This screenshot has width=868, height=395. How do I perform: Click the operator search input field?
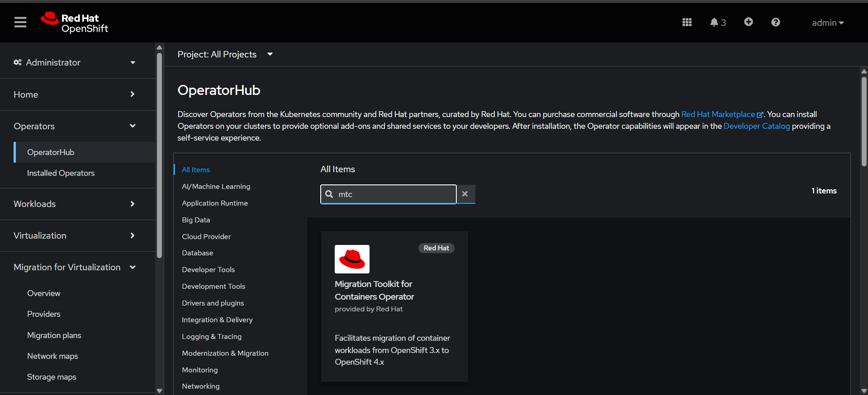click(394, 194)
